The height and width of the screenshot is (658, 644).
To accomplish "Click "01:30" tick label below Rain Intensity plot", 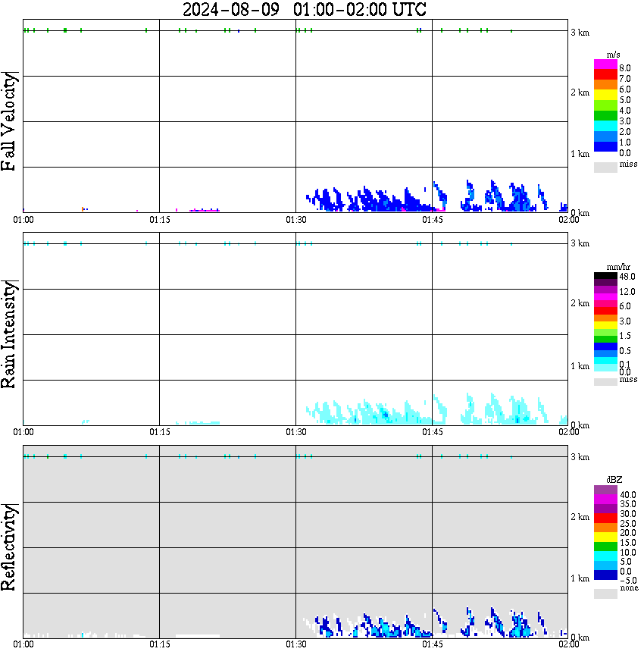I will pos(296,432).
